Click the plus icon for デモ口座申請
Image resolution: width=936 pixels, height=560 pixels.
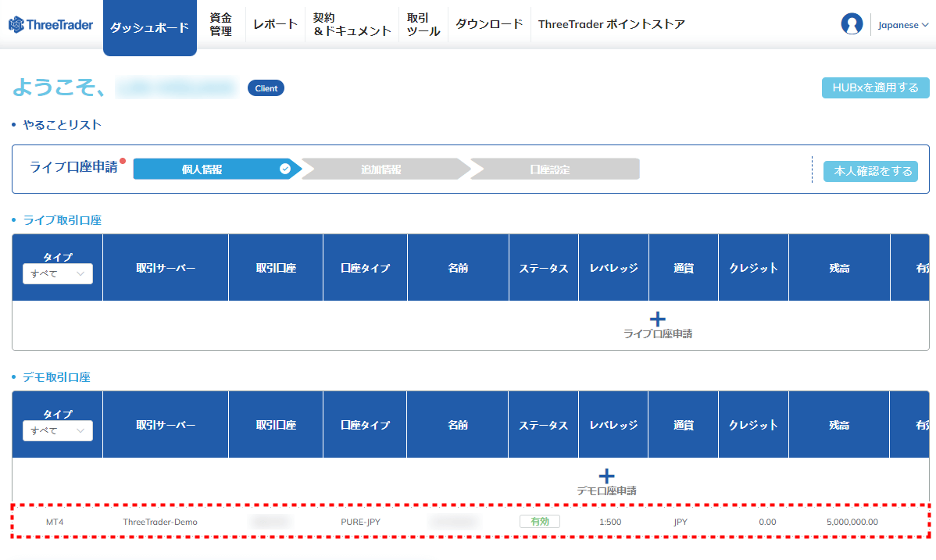click(606, 476)
